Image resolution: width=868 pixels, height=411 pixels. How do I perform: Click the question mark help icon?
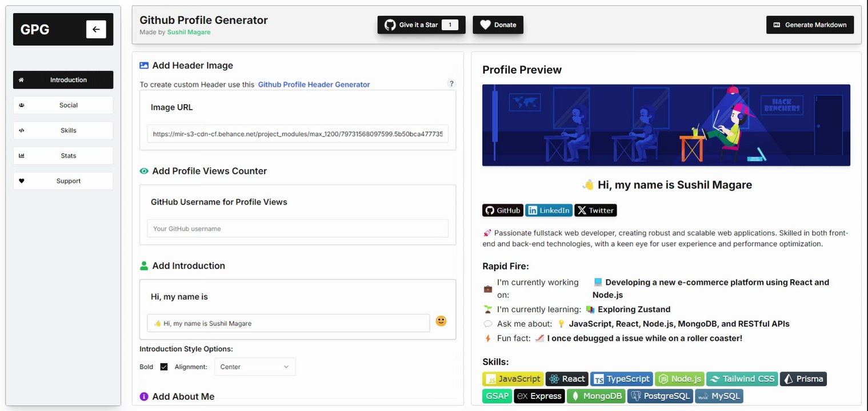451,83
